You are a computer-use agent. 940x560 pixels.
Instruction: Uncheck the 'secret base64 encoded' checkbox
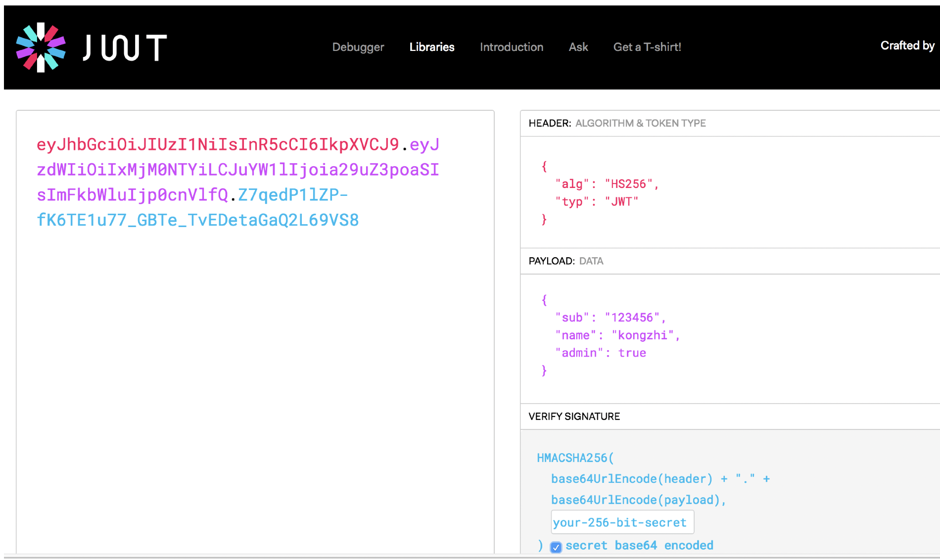[556, 547]
